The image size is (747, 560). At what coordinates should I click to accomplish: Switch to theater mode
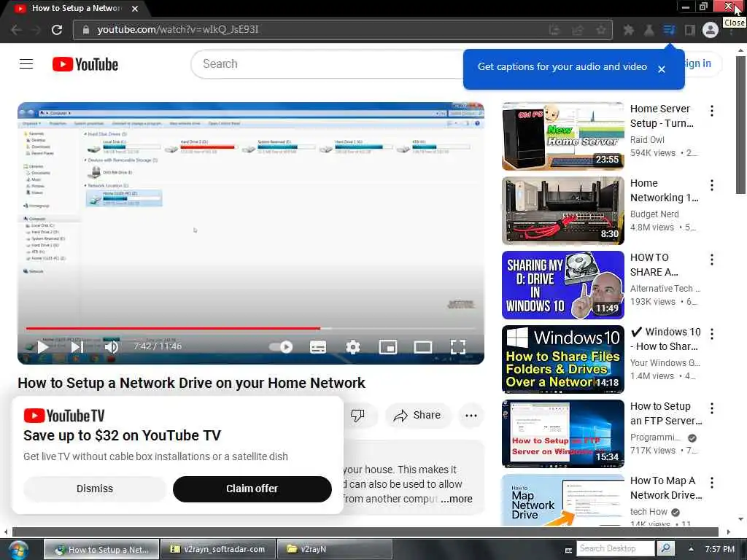pyautogui.click(x=422, y=346)
